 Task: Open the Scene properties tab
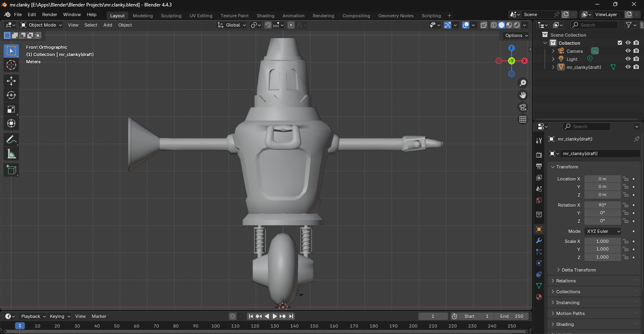539,189
